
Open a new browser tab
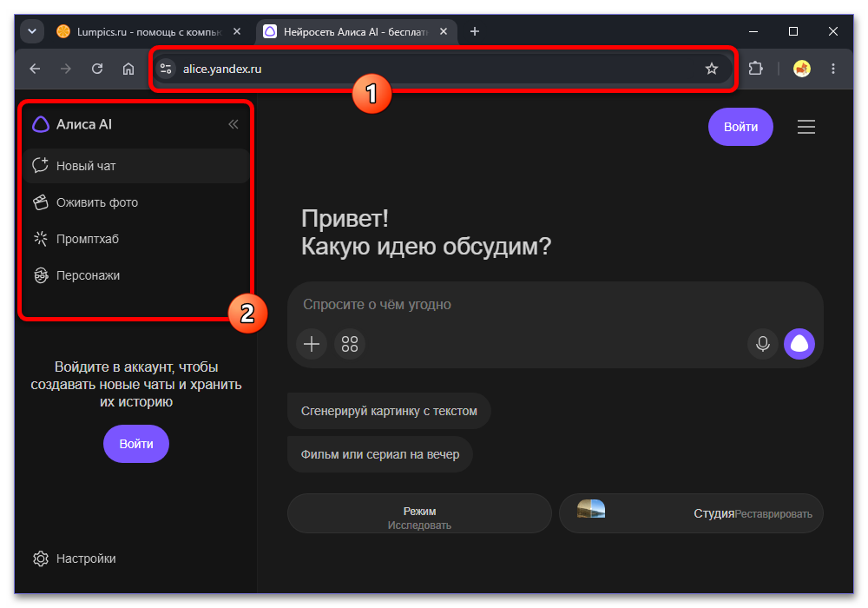click(475, 31)
